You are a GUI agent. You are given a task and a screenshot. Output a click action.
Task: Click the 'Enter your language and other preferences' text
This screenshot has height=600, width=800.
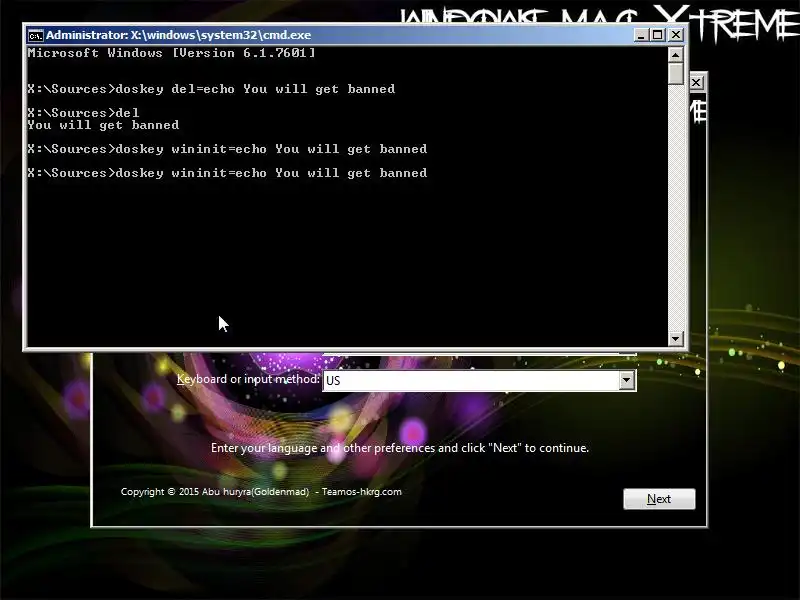click(x=399, y=448)
